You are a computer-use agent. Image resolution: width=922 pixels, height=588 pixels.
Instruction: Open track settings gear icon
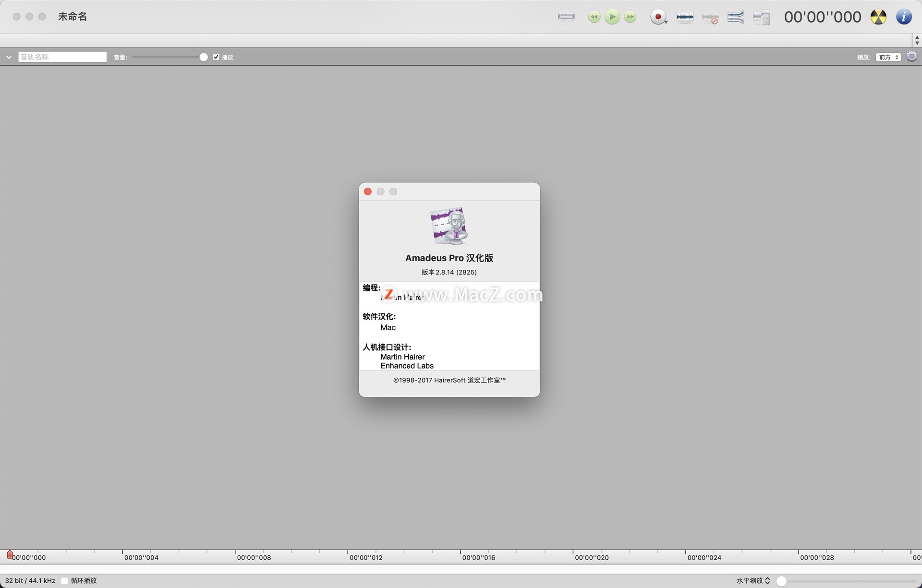[x=911, y=57]
